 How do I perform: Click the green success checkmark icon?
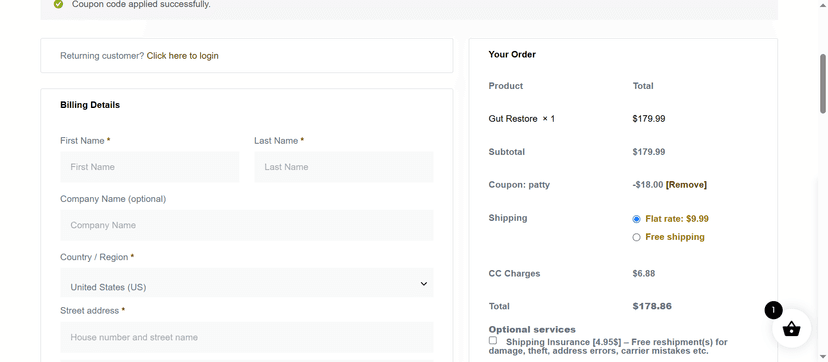point(59,4)
